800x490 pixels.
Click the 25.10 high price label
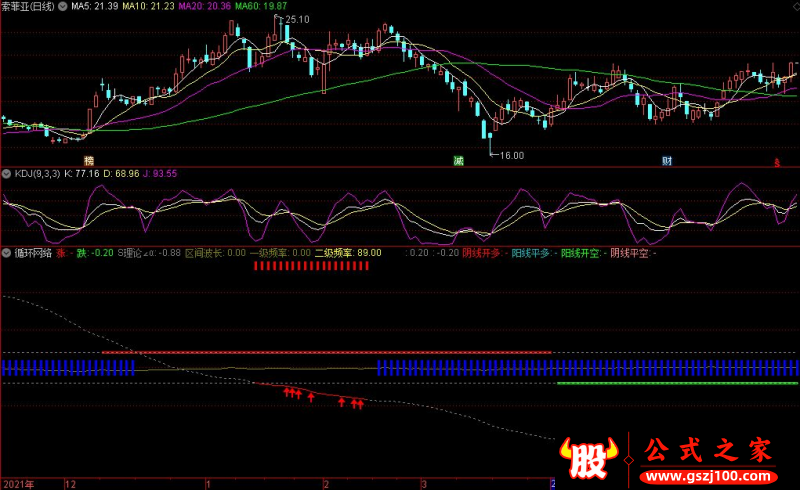tap(297, 19)
